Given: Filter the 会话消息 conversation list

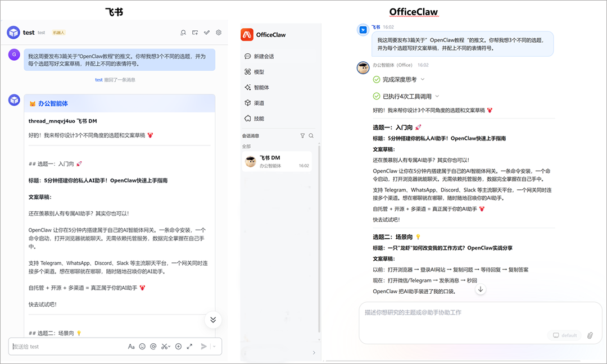Looking at the screenshot, I should pyautogui.click(x=302, y=136).
